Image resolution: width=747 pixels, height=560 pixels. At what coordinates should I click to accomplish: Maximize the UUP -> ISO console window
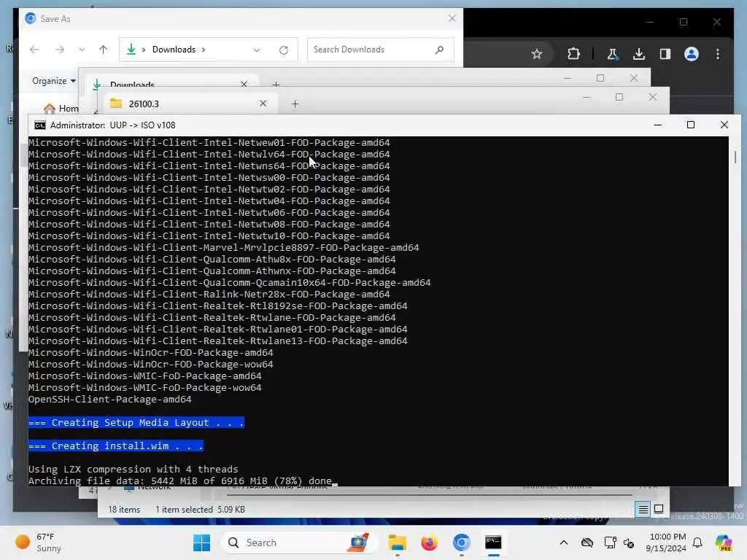[691, 125]
